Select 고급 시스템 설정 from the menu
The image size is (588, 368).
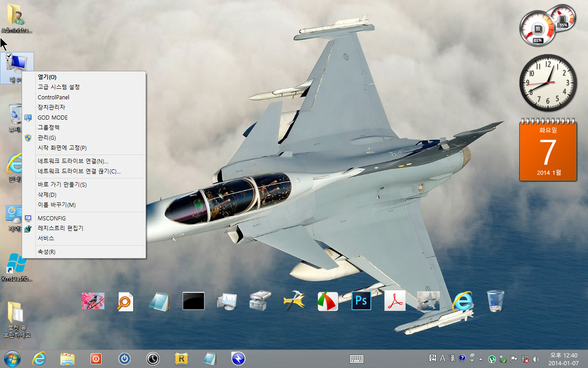[84, 87]
